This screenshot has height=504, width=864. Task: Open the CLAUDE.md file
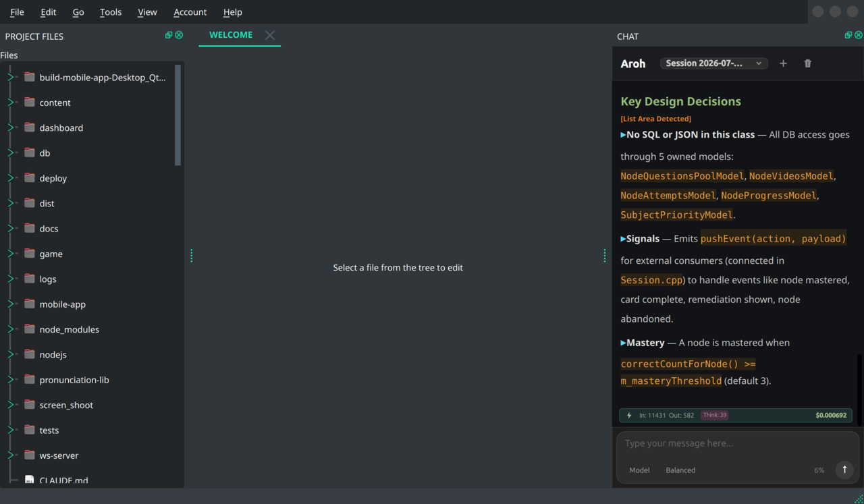(63, 480)
